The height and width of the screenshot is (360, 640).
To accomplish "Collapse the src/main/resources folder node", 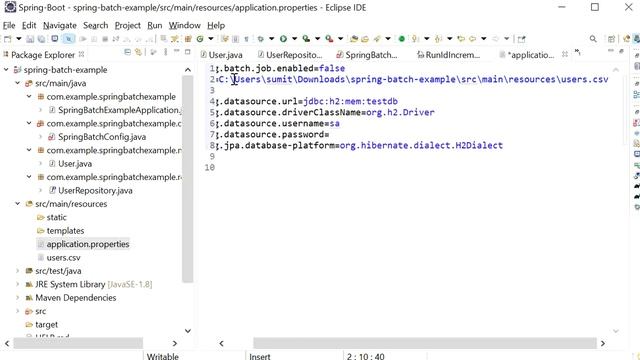I will (x=18, y=204).
